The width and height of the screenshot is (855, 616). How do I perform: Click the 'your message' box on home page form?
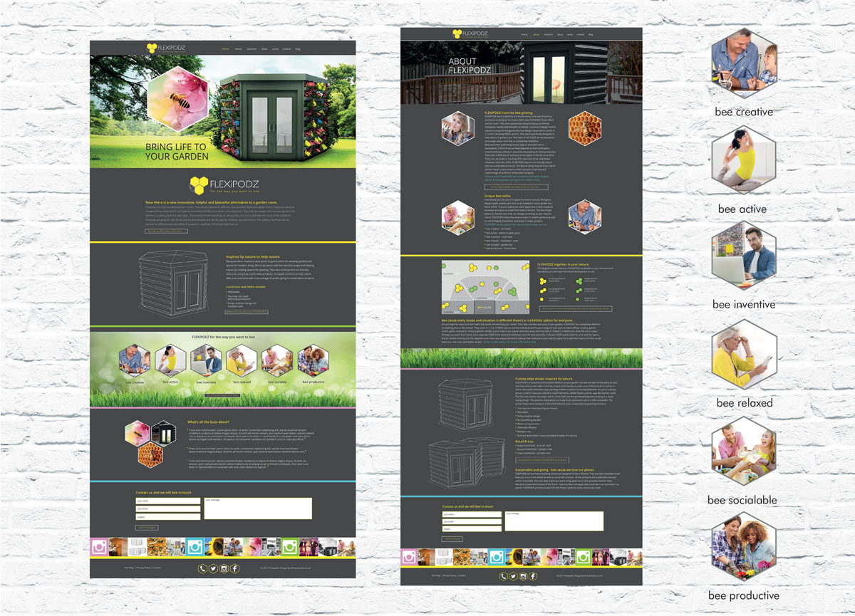(258, 508)
